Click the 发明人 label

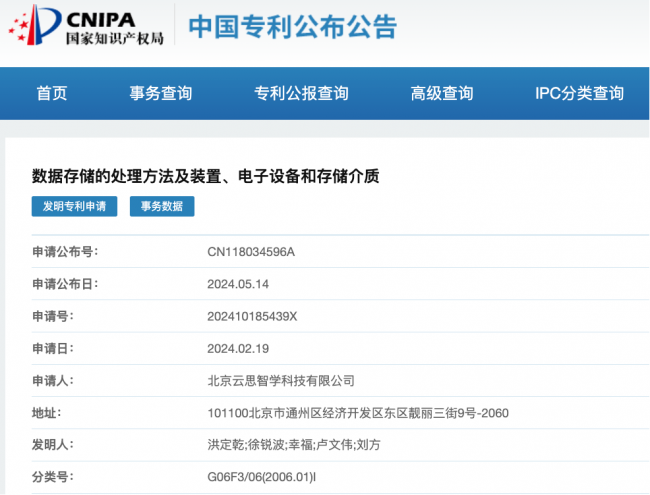click(53, 445)
